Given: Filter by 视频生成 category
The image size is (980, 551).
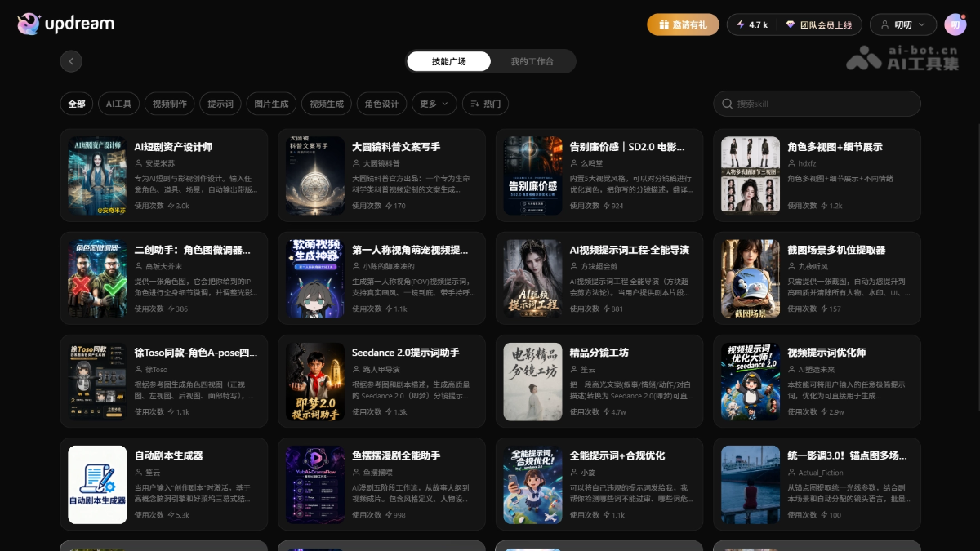Looking at the screenshot, I should click(x=327, y=104).
